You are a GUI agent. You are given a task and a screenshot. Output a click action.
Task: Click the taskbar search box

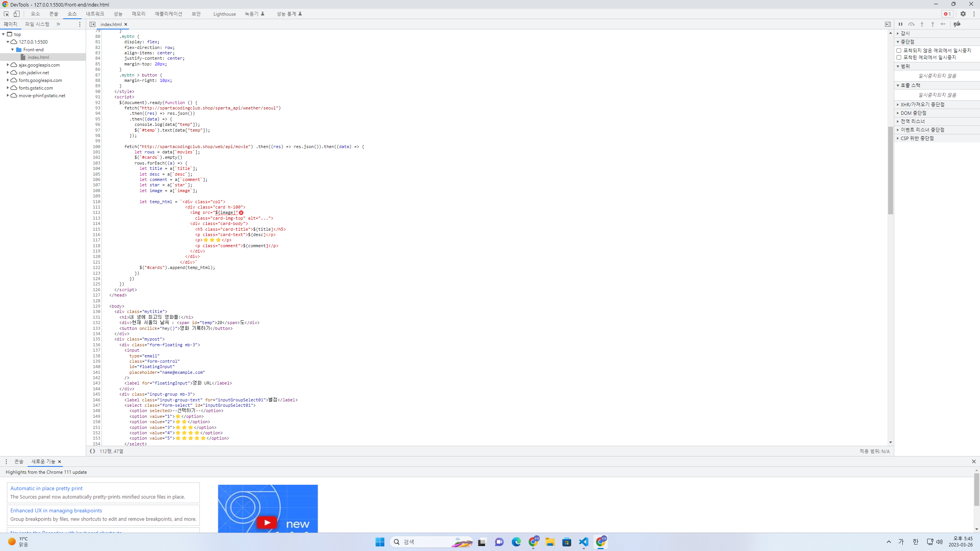pos(431,542)
